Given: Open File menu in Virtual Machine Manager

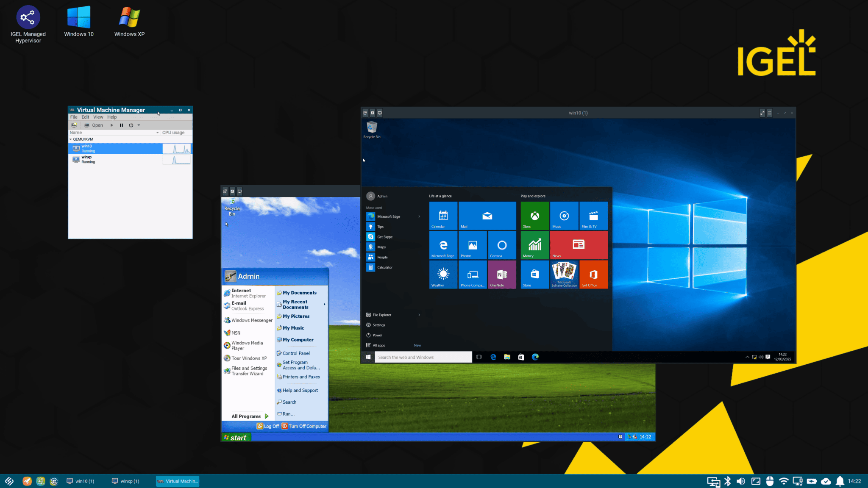Looking at the screenshot, I should click(74, 117).
